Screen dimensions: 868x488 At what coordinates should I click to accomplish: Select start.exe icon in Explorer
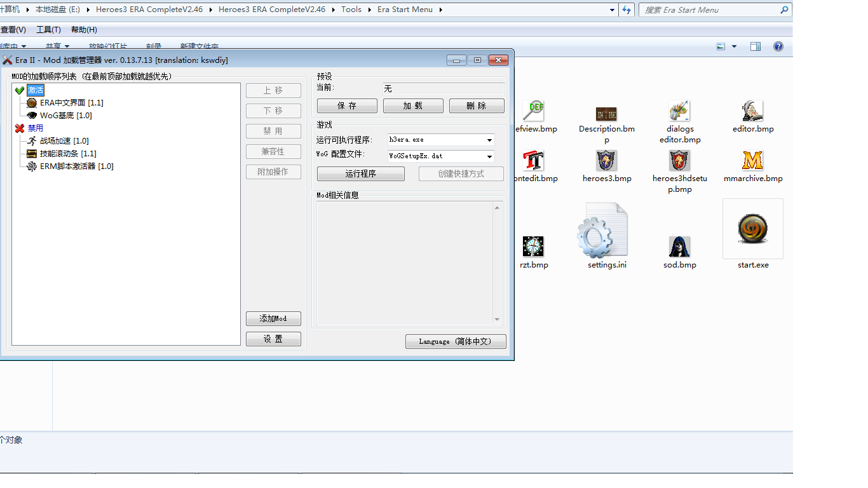(753, 229)
